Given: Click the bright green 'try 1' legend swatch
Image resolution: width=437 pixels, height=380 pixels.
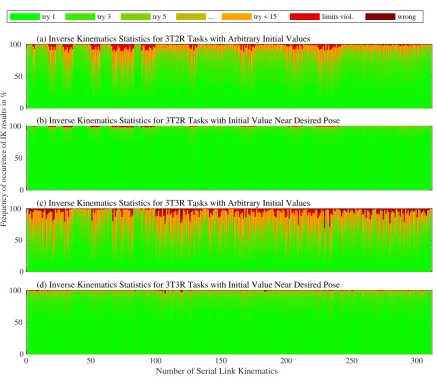Looking at the screenshot, I should point(25,16).
